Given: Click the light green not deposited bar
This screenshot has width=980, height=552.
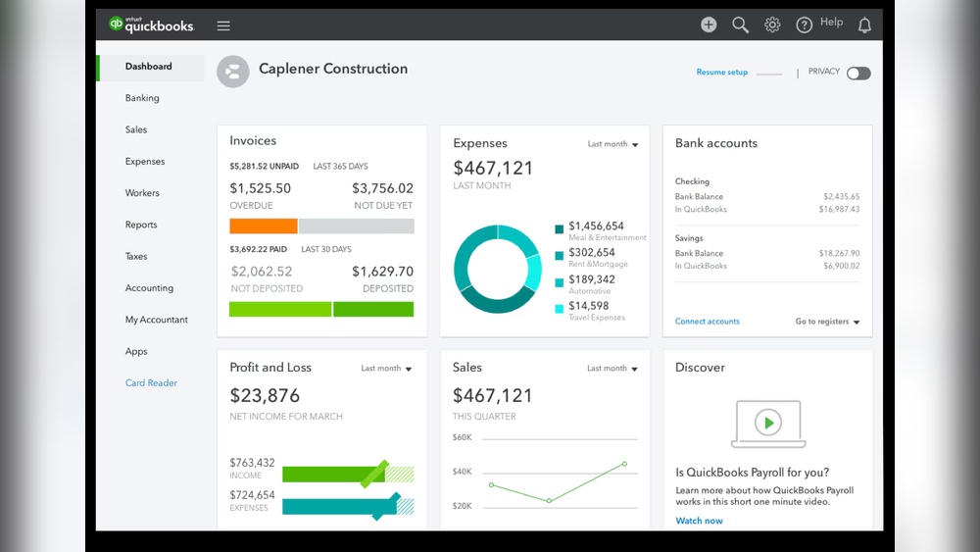Looking at the screenshot, I should (x=280, y=309).
